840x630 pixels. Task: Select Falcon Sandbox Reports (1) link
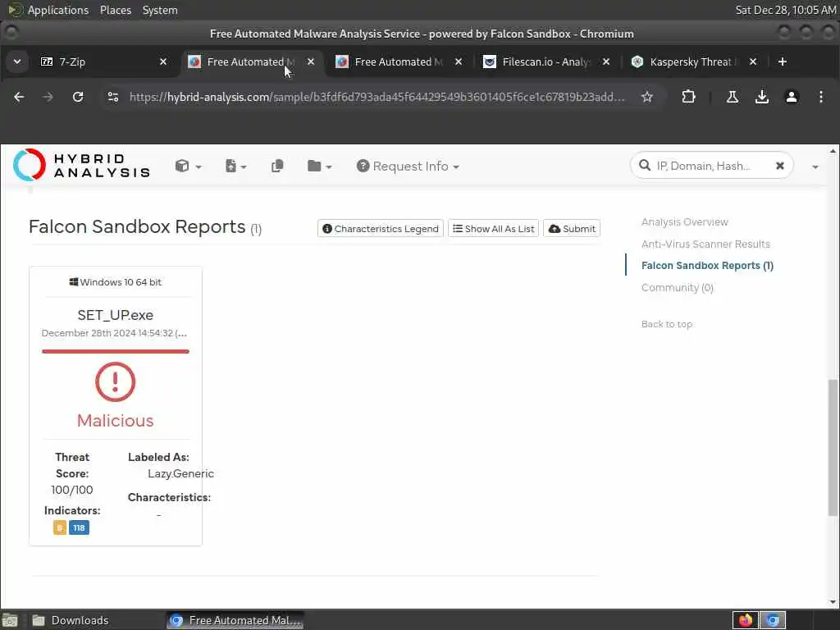click(707, 266)
